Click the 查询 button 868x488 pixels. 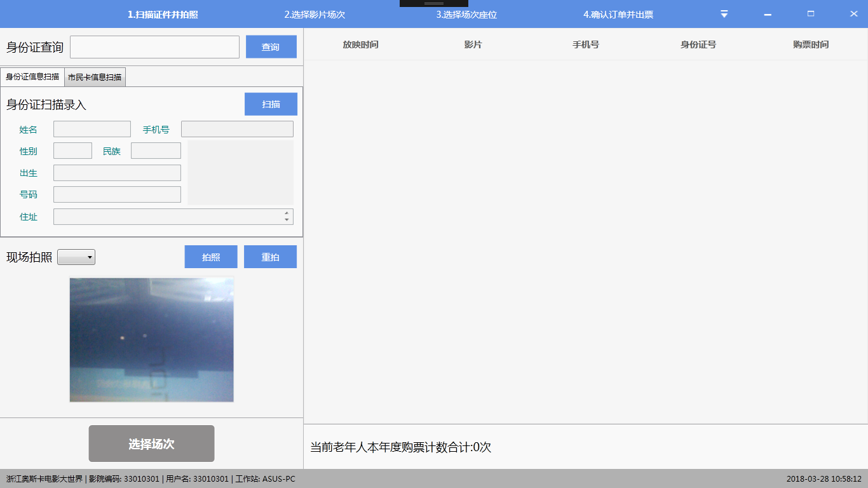click(271, 47)
